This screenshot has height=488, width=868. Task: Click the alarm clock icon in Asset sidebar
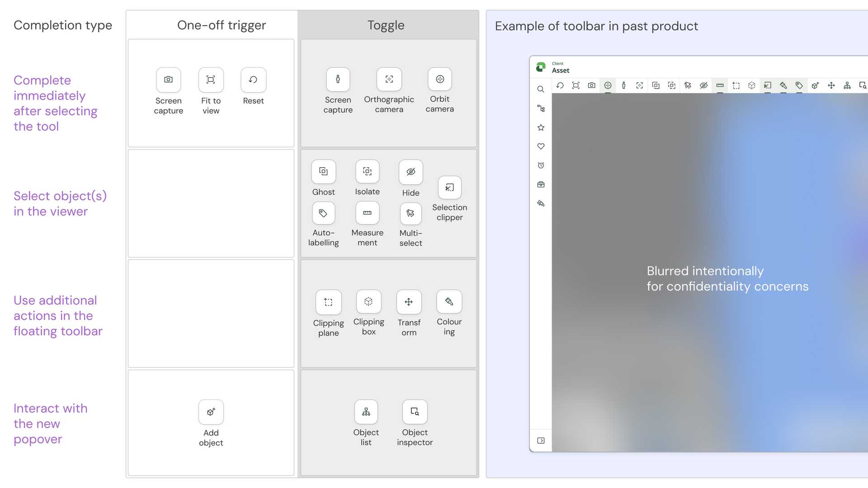click(541, 165)
